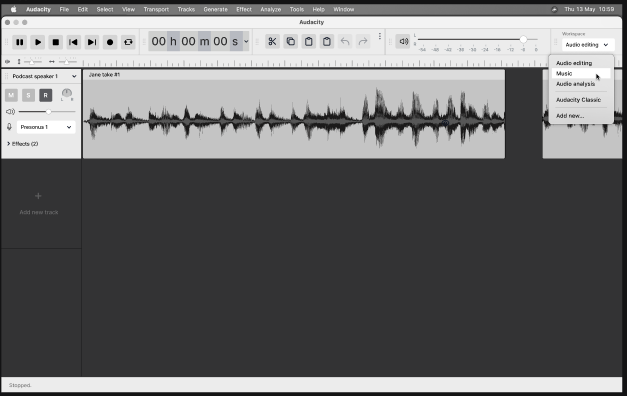
Task: Click the second clipboard icon beside Undo
Action: (327, 42)
